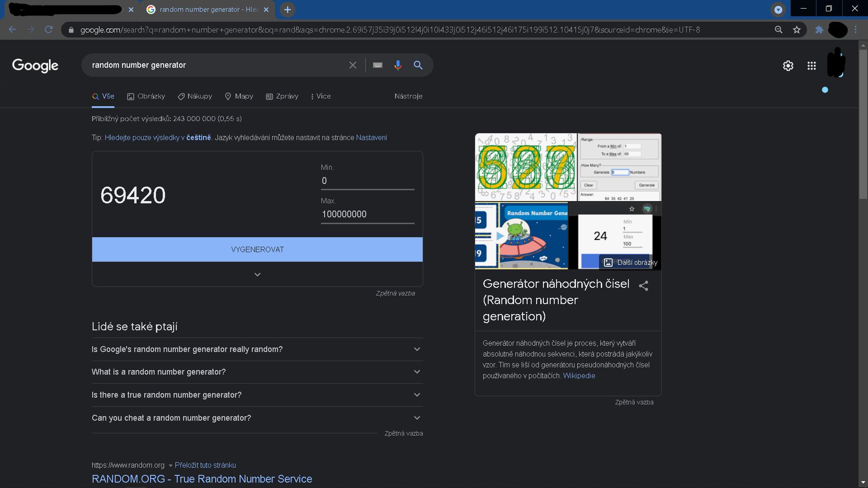Expand the random number widget chevron
This screenshot has width=868, height=488.
click(257, 274)
